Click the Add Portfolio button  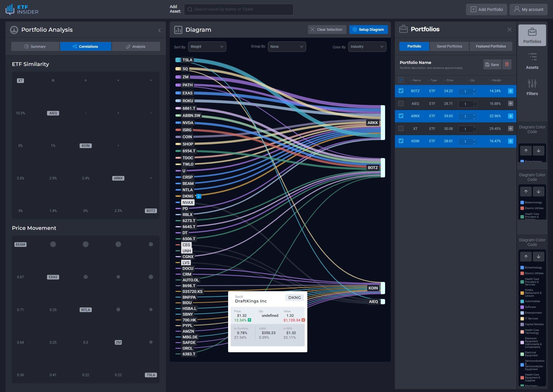486,10
